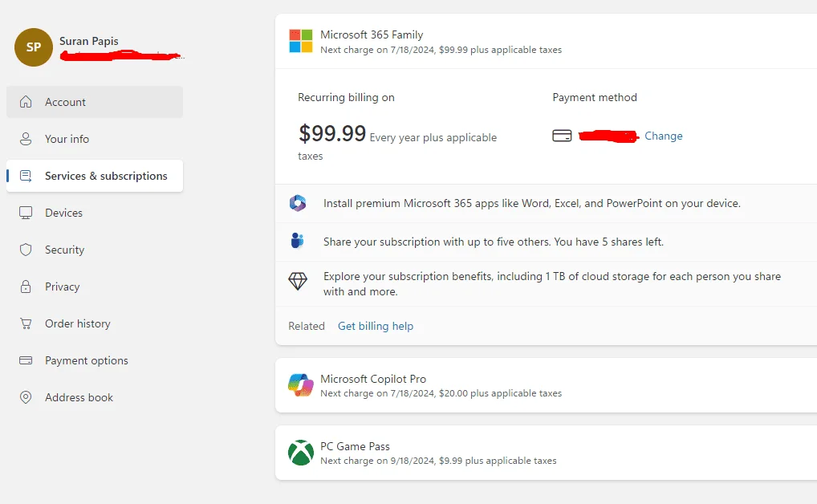
Task: Click Microsoft 365 Family next charge 7/18/2024 text
Action: coord(441,50)
